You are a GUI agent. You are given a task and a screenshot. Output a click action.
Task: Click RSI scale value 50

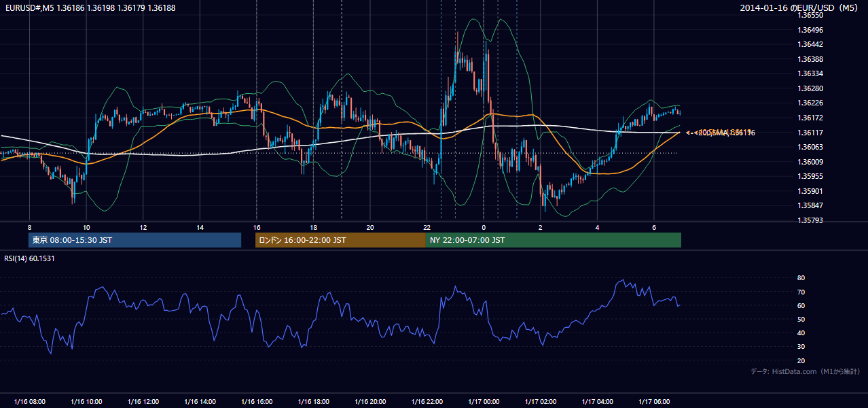click(801, 319)
